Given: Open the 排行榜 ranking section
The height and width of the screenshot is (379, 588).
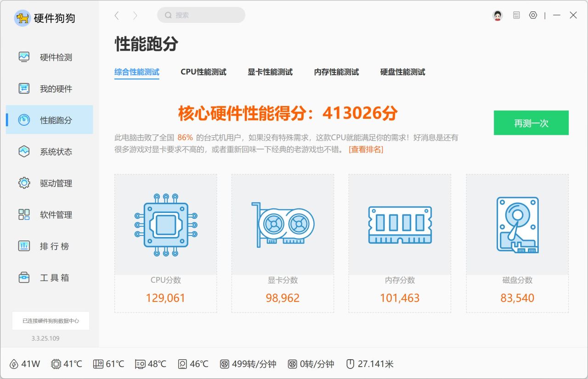Looking at the screenshot, I should pyautogui.click(x=50, y=246).
